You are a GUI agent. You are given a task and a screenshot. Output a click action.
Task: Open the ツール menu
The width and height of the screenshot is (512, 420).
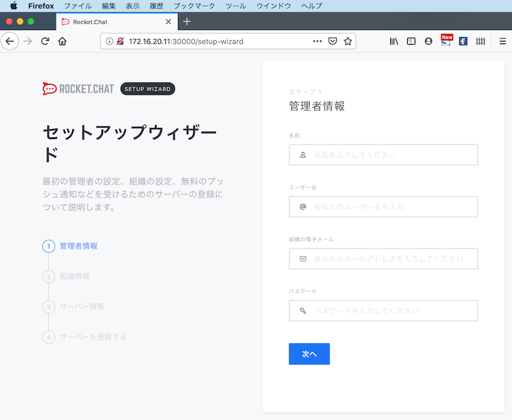tap(236, 6)
